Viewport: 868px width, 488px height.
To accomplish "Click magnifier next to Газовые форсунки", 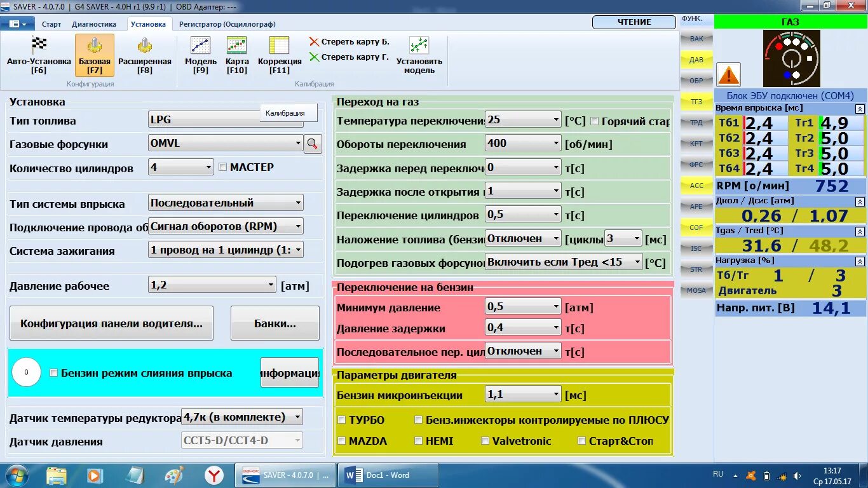I will [x=313, y=144].
